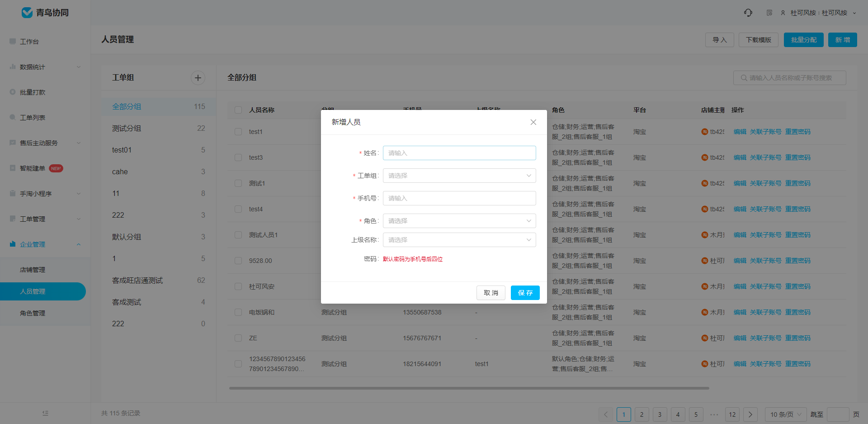
Task: Click the 导入 button
Action: point(720,40)
